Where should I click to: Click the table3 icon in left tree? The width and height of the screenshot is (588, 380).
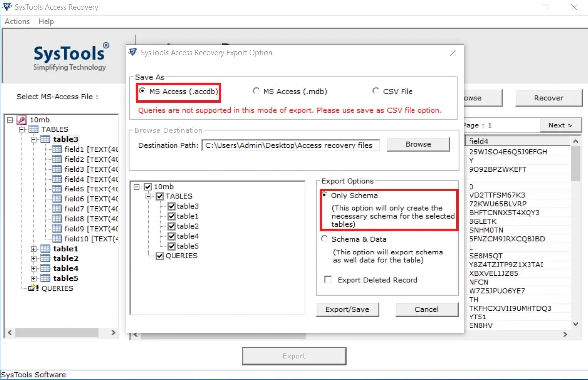45,139
